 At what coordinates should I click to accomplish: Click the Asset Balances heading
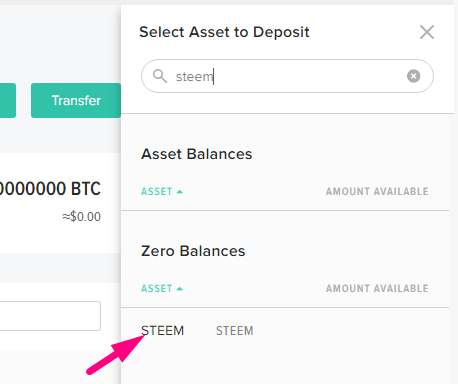pyautogui.click(x=197, y=154)
